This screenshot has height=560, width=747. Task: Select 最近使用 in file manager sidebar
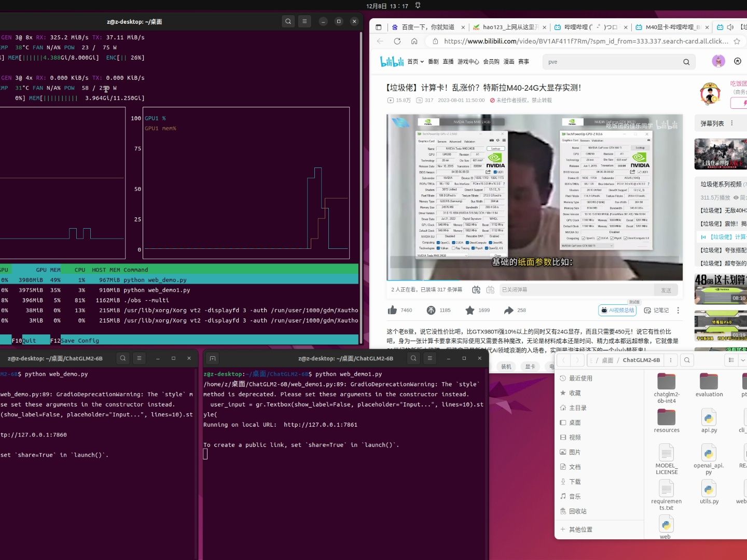pyautogui.click(x=599, y=379)
